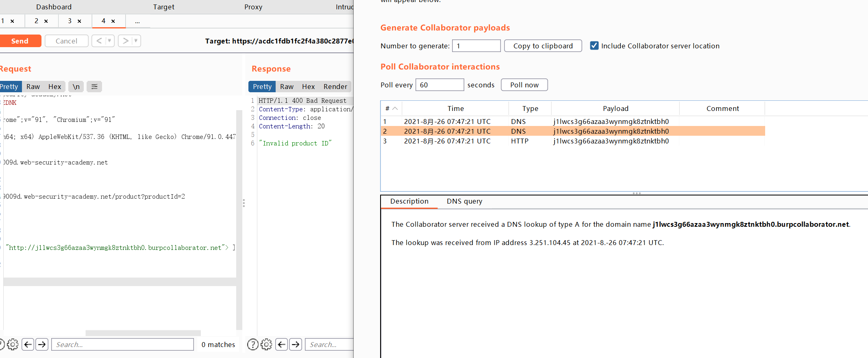
Task: Go to next response search match
Action: point(296,345)
